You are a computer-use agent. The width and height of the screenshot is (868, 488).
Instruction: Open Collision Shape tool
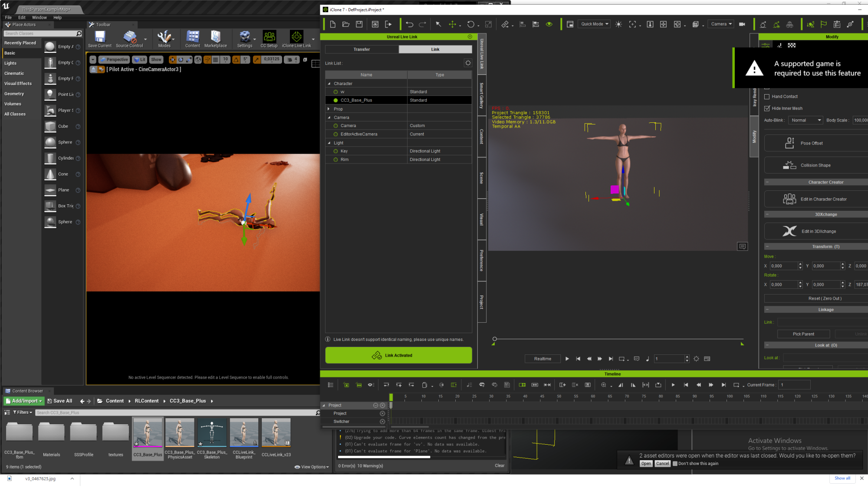(x=816, y=165)
